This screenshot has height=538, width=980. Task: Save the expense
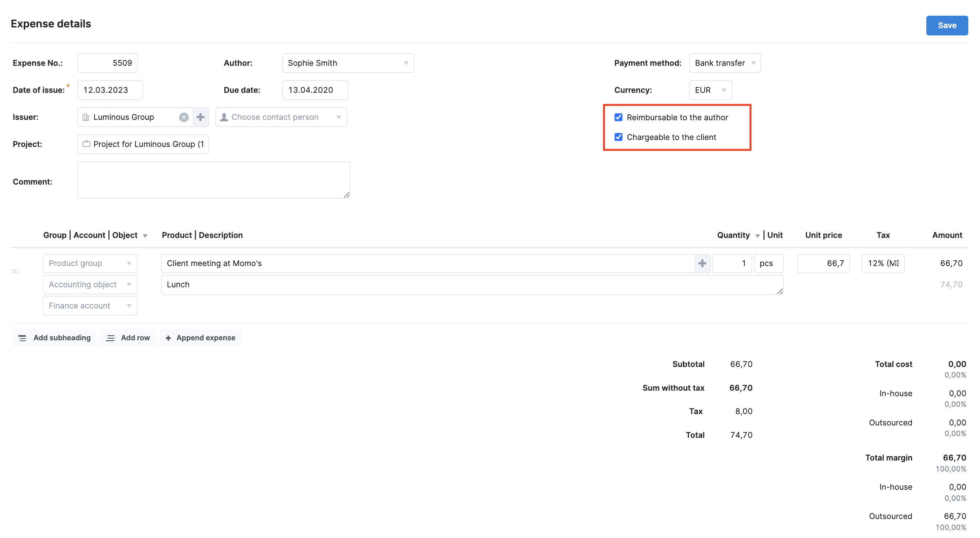click(946, 26)
